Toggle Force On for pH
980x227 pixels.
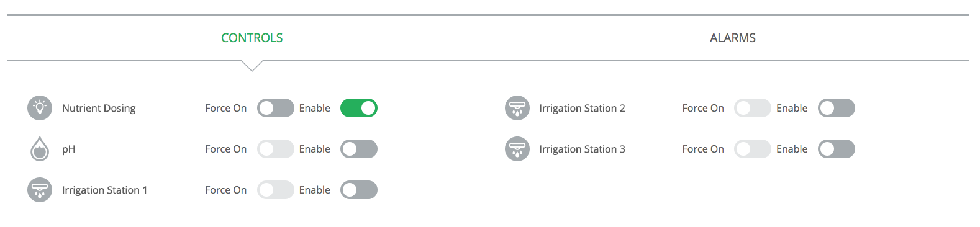276,149
